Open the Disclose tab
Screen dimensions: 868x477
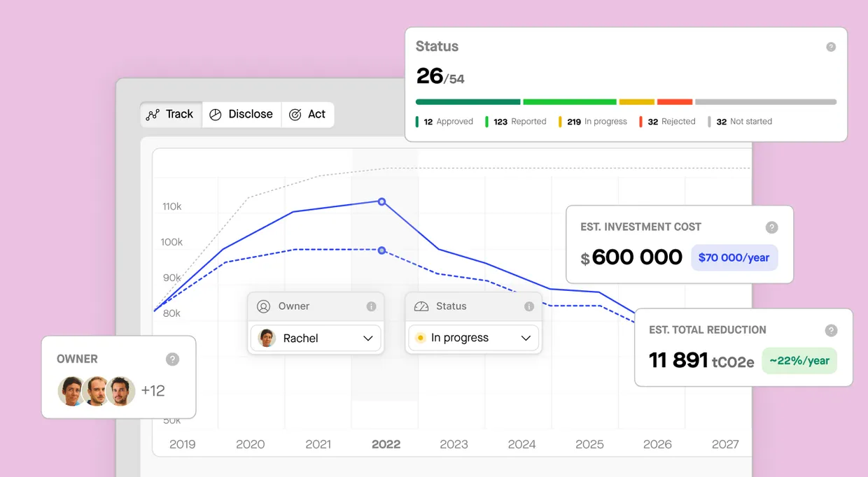point(241,114)
